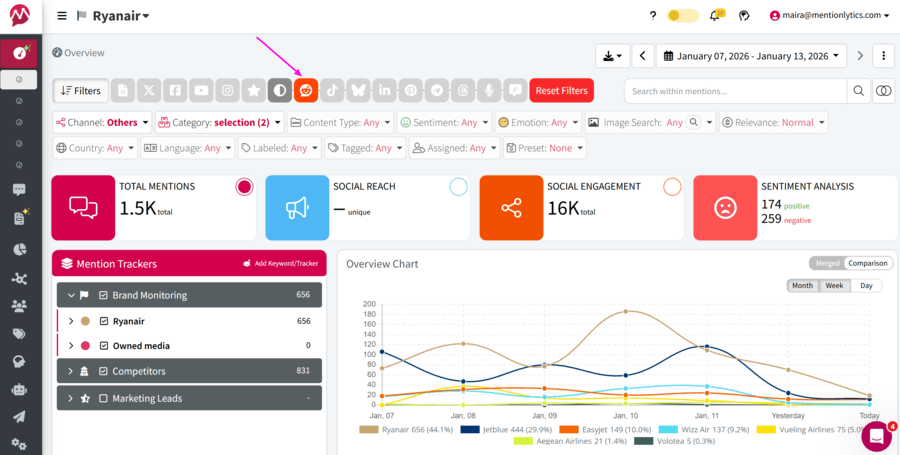Filter mentions by web document icon
900x455 pixels.
coord(123,91)
